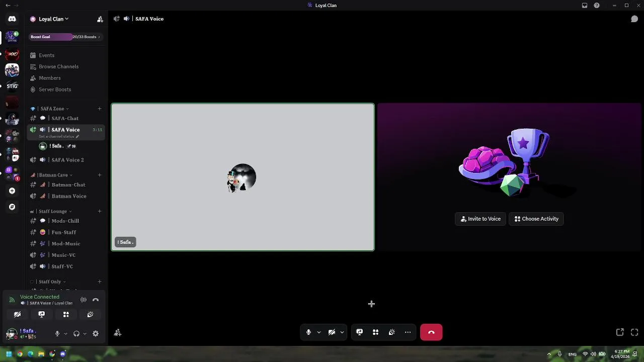Screen dimensions: 644x362
Task: Open the Members list
Action: click(66, 78)
